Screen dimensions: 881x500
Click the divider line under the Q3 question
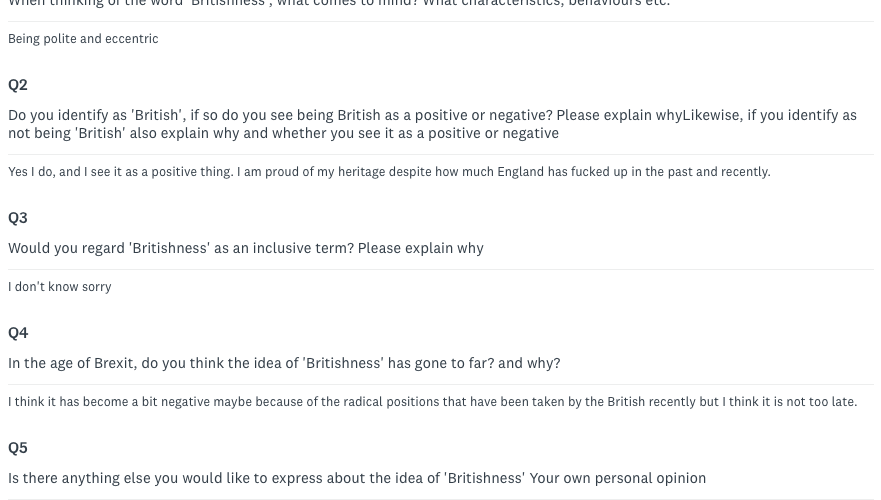click(440, 269)
